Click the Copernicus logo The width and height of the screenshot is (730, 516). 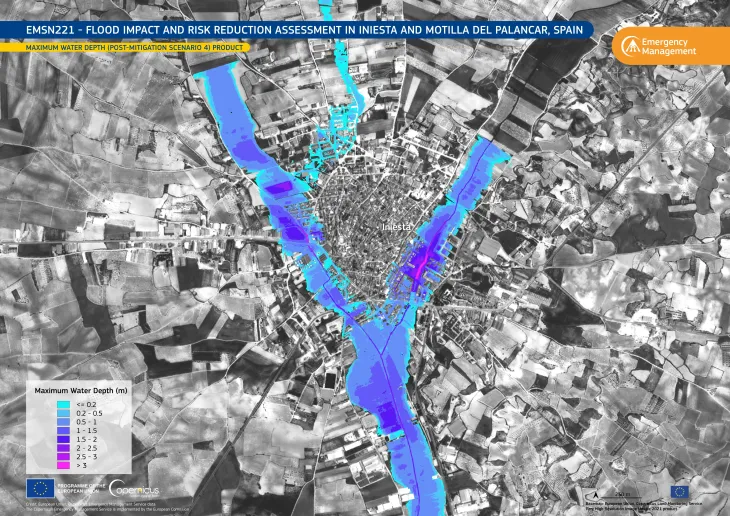[134, 489]
